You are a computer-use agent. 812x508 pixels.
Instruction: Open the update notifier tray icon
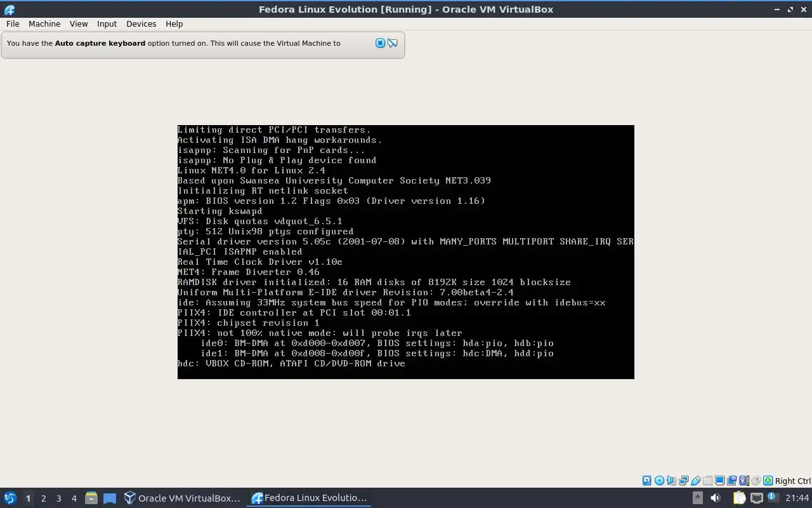[x=773, y=497]
